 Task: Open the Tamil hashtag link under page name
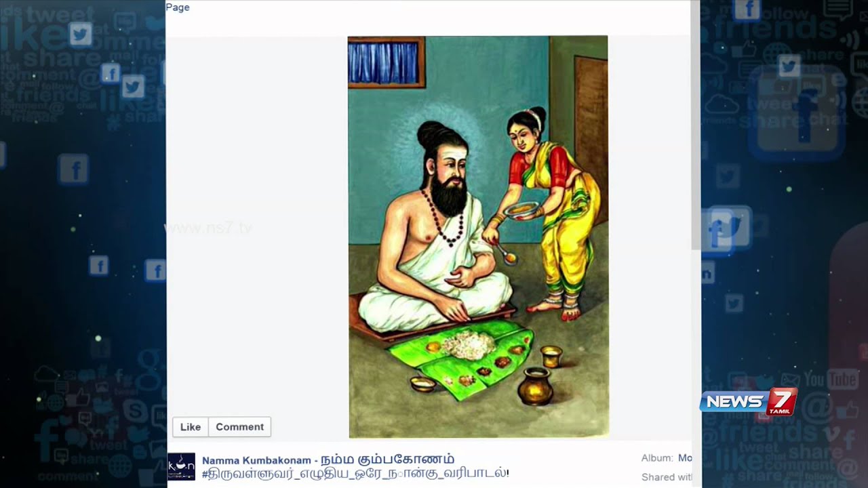pyautogui.click(x=355, y=473)
